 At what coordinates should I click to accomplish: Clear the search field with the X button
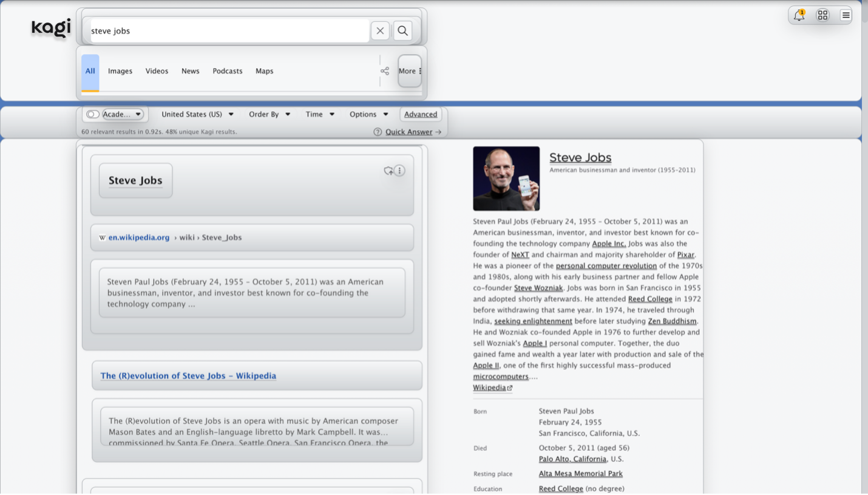pos(379,30)
